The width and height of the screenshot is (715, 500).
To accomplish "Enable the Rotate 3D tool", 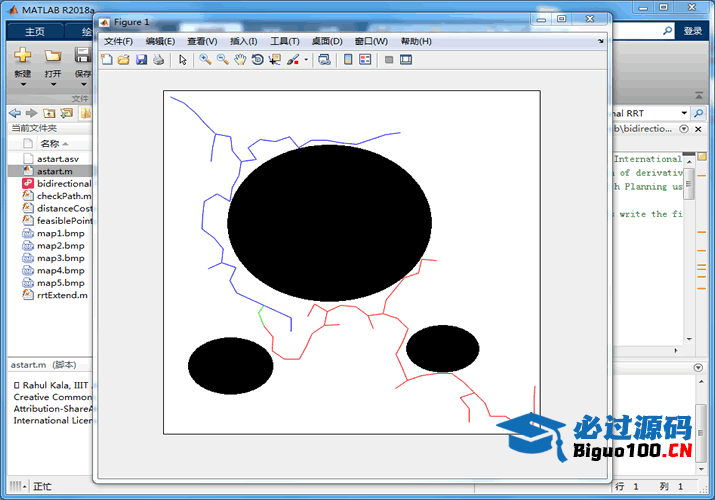I will 257,60.
